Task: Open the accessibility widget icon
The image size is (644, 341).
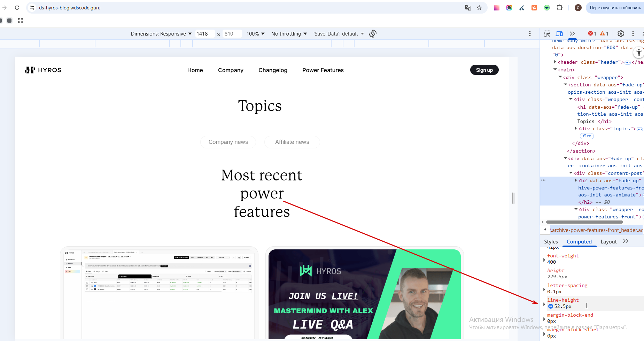Action: [639, 53]
